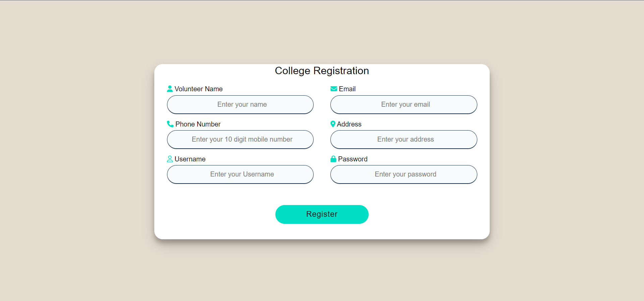Click the user icon beside Volunteer Name

[170, 89]
